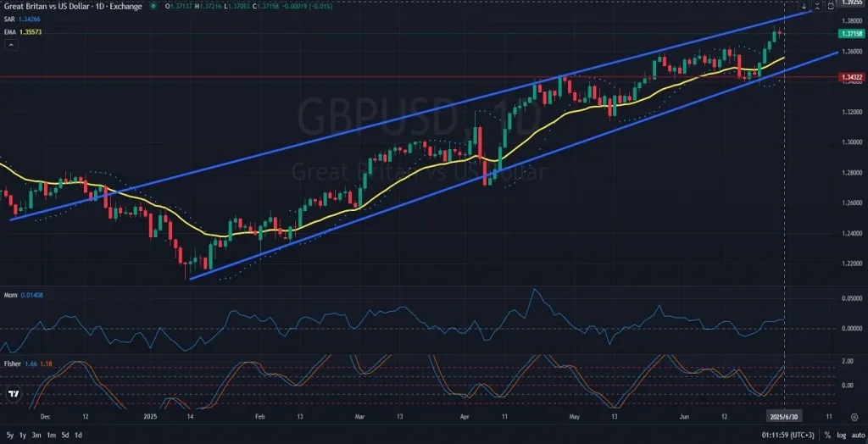Click the Great Britan vs US Dollar title
868x444 pixels.
pyautogui.click(x=73, y=6)
